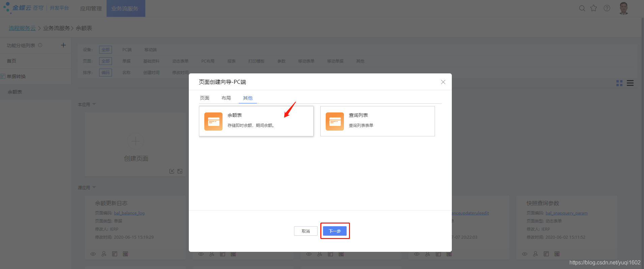The width and height of the screenshot is (644, 269).
Task: Filter pages by PC布局
Action: tap(208, 61)
